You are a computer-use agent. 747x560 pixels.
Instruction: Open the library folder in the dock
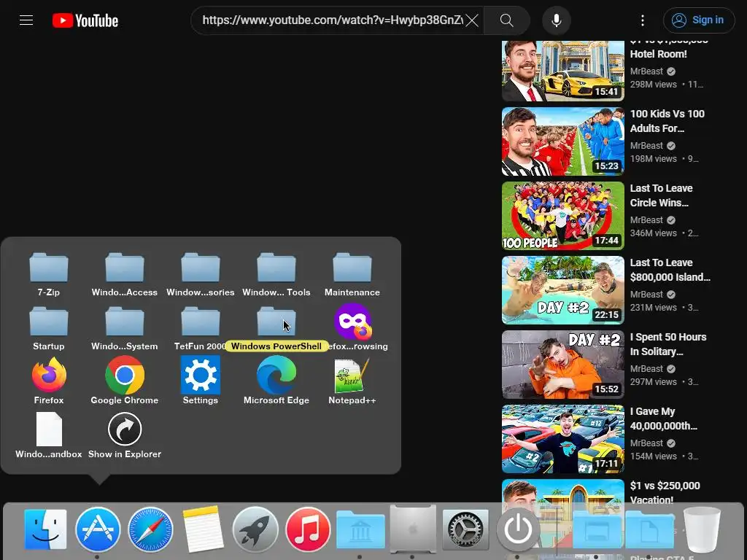click(360, 529)
